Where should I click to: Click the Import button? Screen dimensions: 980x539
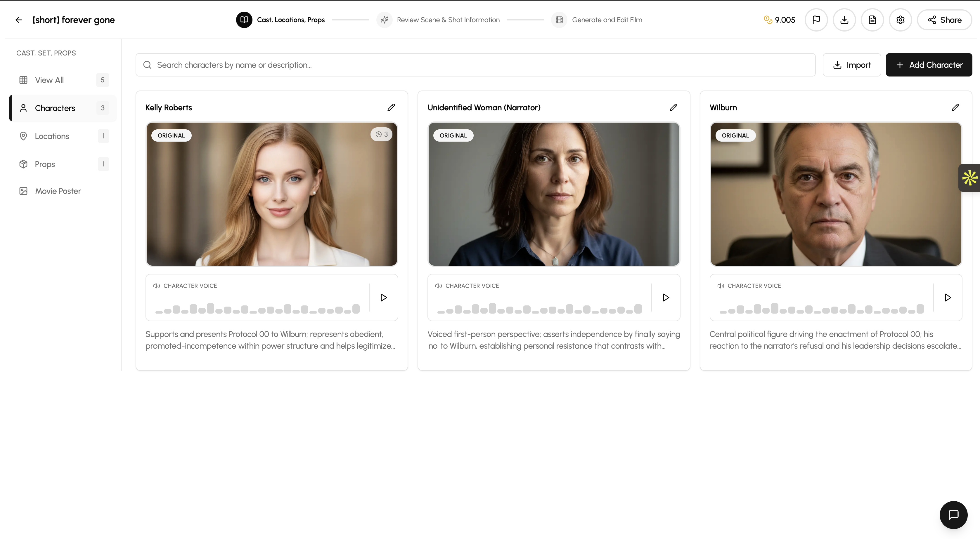pos(852,65)
